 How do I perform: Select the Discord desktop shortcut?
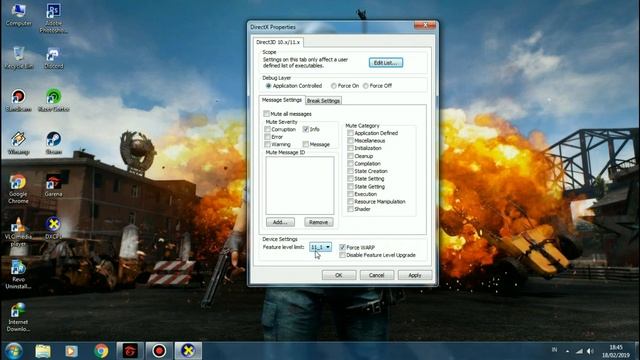tap(53, 58)
